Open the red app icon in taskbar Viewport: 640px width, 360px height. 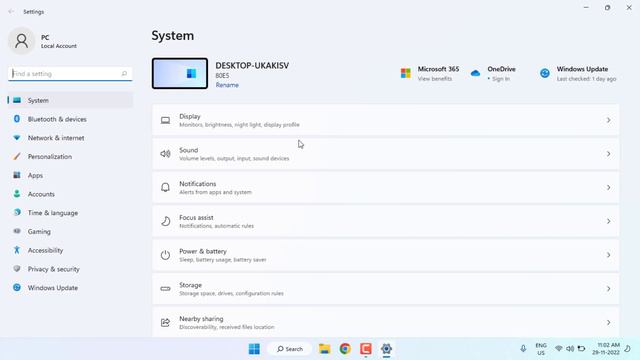pyautogui.click(x=366, y=349)
